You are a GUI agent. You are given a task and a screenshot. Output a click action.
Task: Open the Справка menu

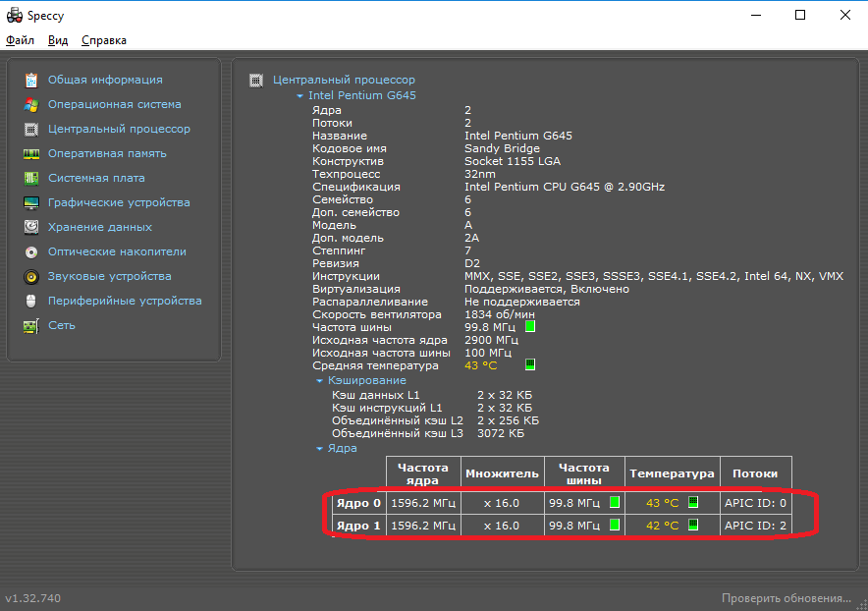click(103, 40)
